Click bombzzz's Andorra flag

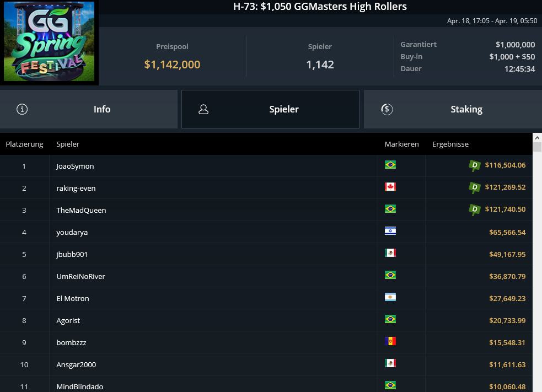(390, 341)
